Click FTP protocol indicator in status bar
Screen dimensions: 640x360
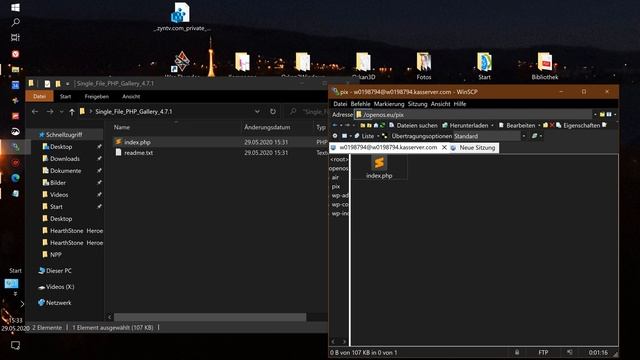pyautogui.click(x=543, y=352)
